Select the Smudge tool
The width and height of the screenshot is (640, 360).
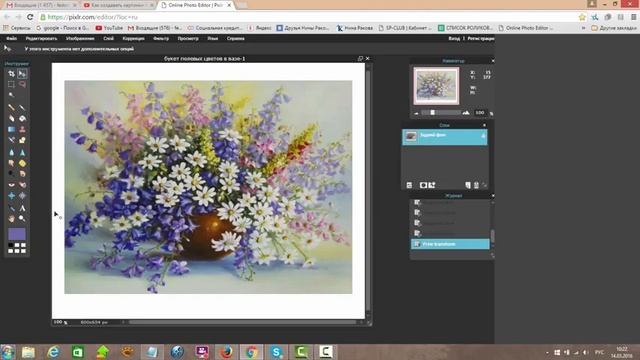click(11, 163)
